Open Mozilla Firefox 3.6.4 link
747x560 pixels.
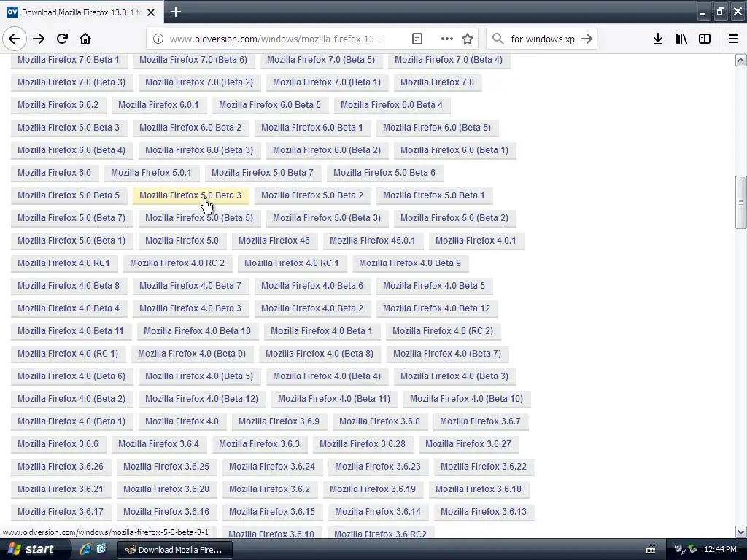(158, 444)
